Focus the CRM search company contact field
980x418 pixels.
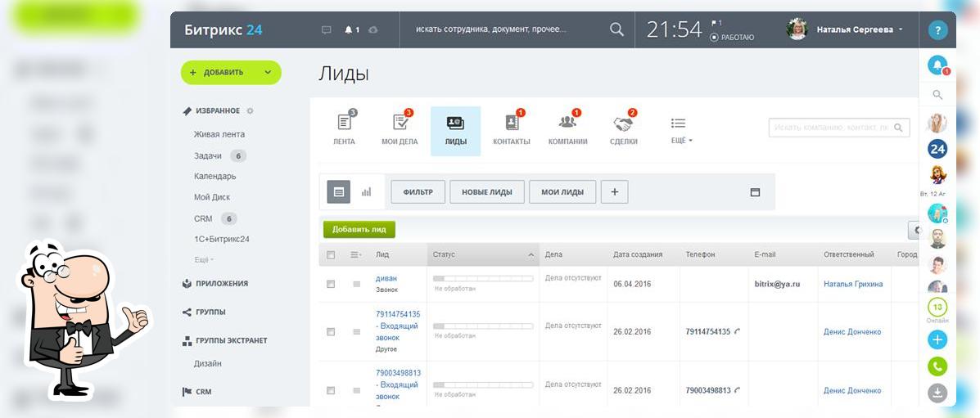point(838,128)
